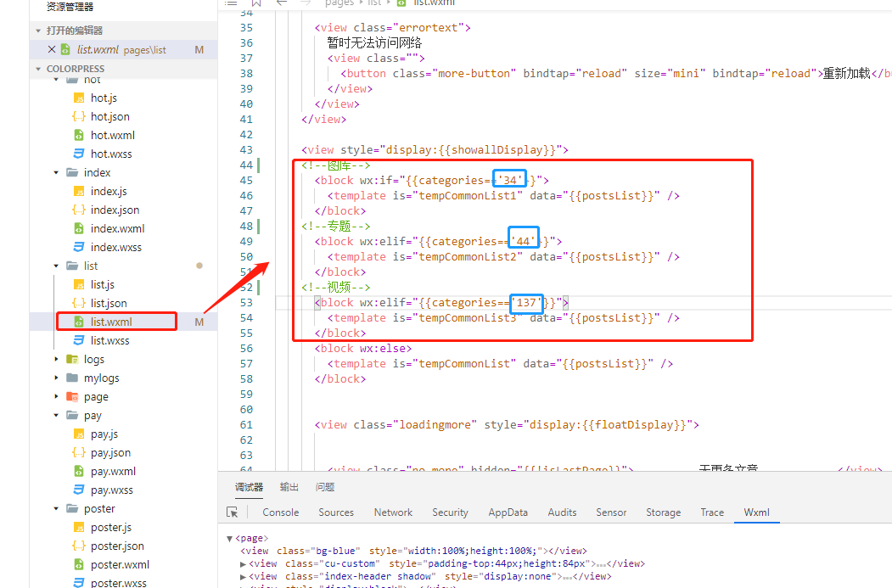Click the showallDisplay view line 43
Screen dimensions: 892x588
(x=435, y=150)
